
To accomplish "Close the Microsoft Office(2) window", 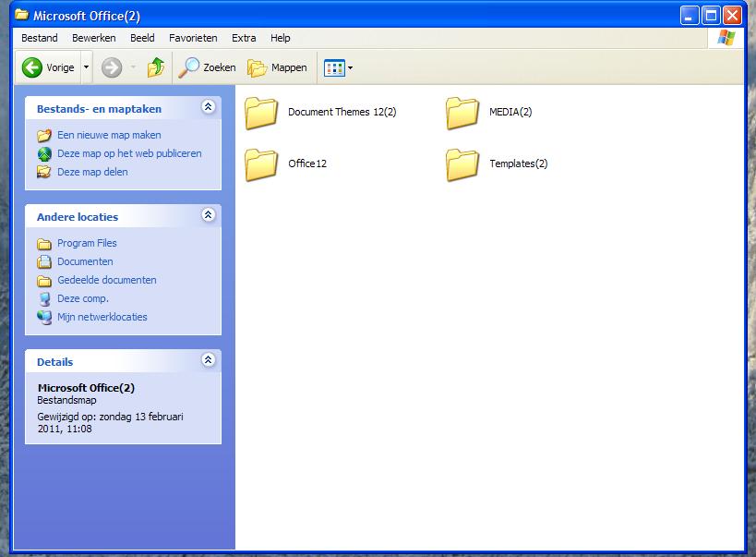I will click(x=732, y=16).
